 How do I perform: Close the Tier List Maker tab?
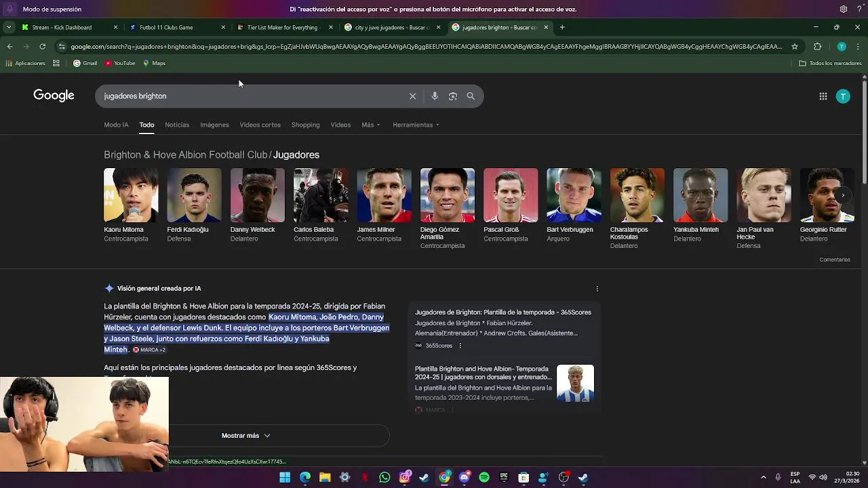click(x=331, y=28)
